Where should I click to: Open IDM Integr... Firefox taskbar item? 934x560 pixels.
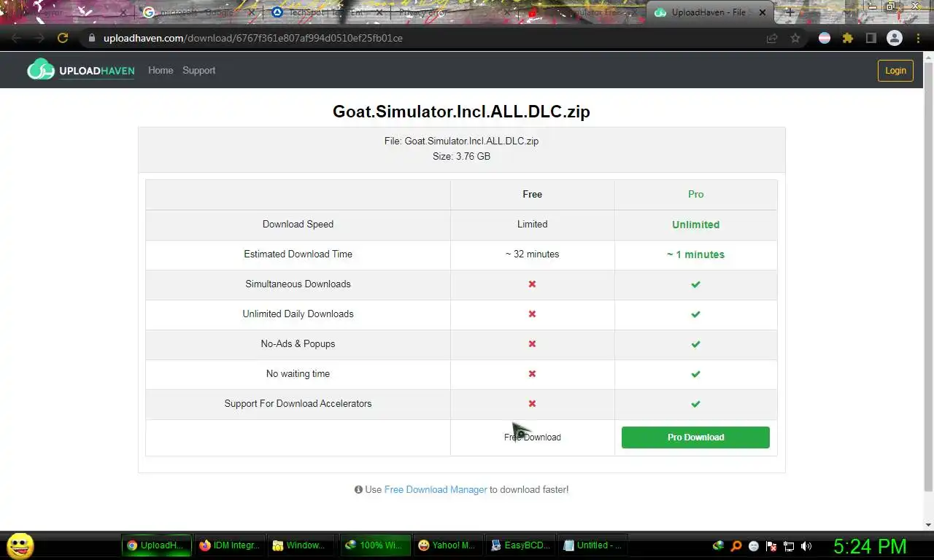pyautogui.click(x=229, y=545)
